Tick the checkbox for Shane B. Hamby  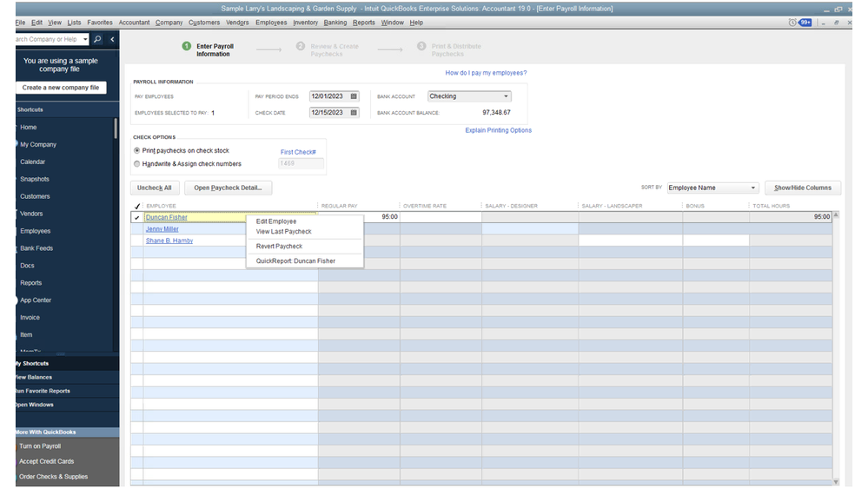pos(136,241)
